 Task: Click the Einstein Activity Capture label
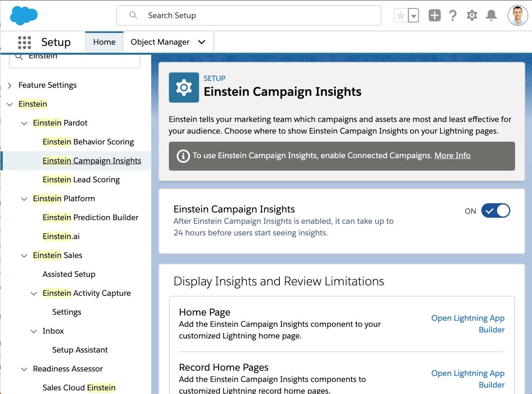(86, 293)
